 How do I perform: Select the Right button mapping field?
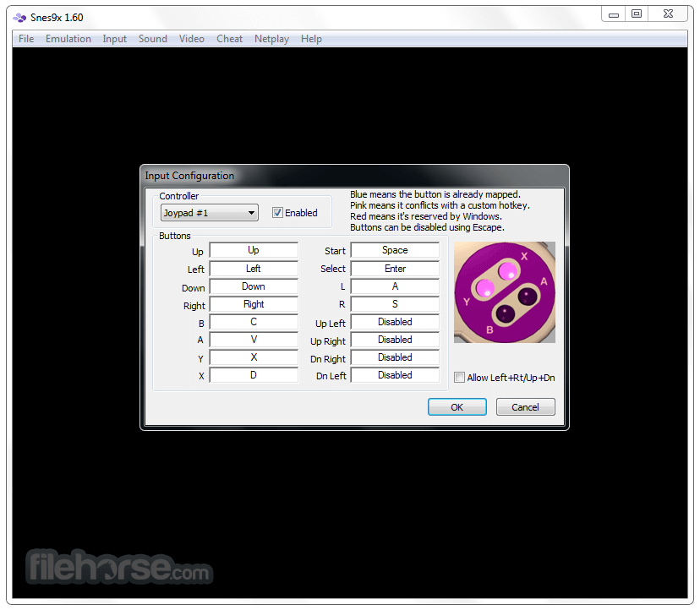(x=254, y=304)
